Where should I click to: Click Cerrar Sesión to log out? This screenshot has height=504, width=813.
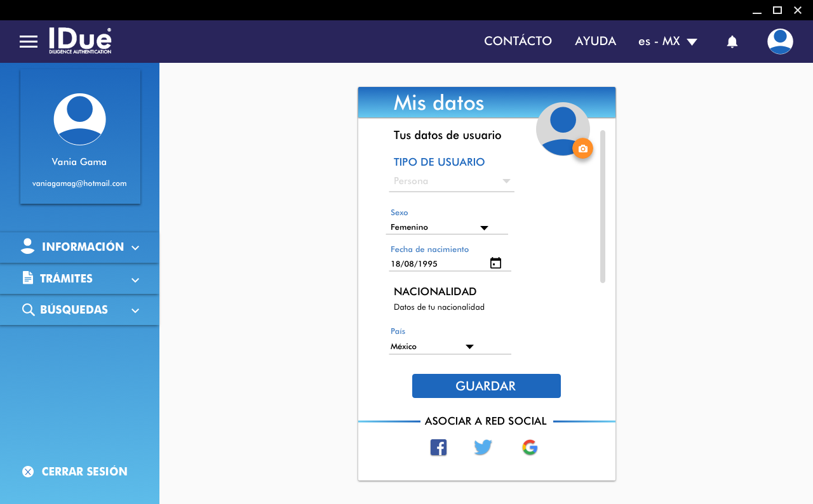tap(75, 472)
